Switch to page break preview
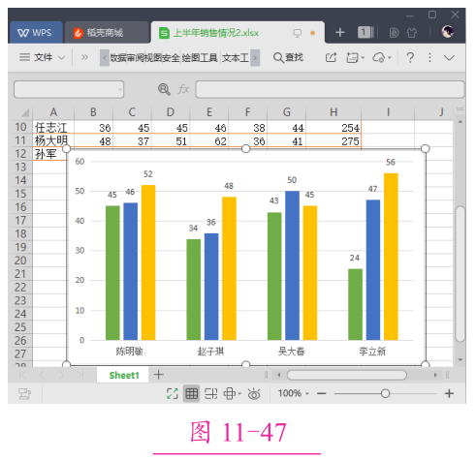This screenshot has height=461, width=476. pos(211,393)
